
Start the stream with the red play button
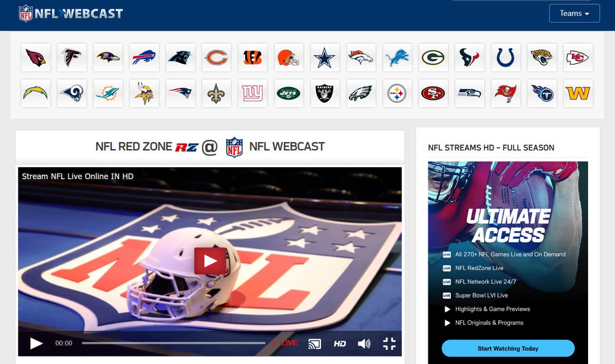[x=210, y=261]
